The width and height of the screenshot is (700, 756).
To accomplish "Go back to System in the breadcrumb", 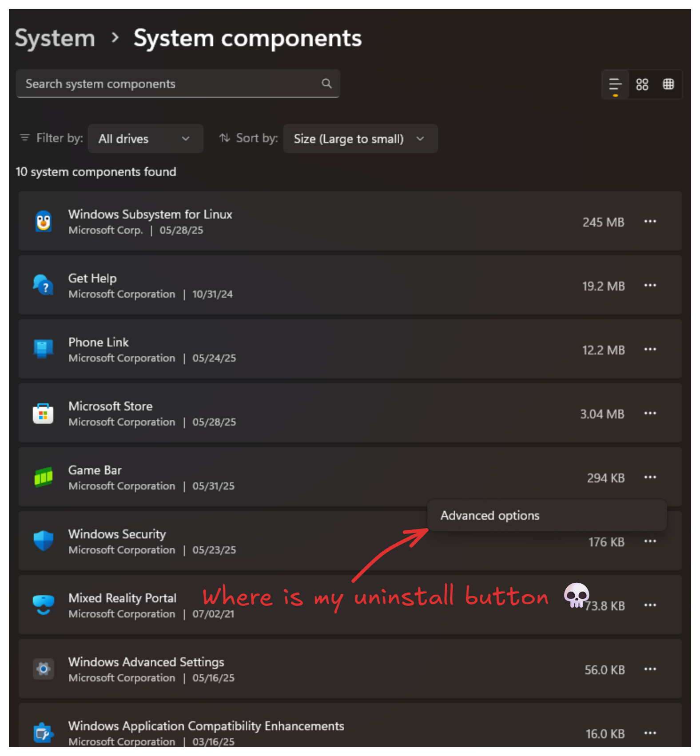I will (55, 38).
